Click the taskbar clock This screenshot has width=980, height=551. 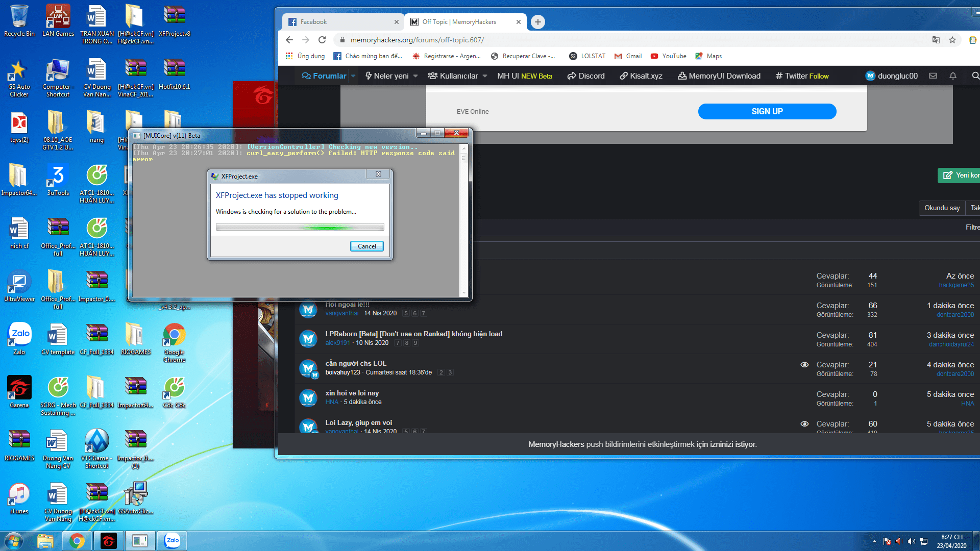(951, 541)
